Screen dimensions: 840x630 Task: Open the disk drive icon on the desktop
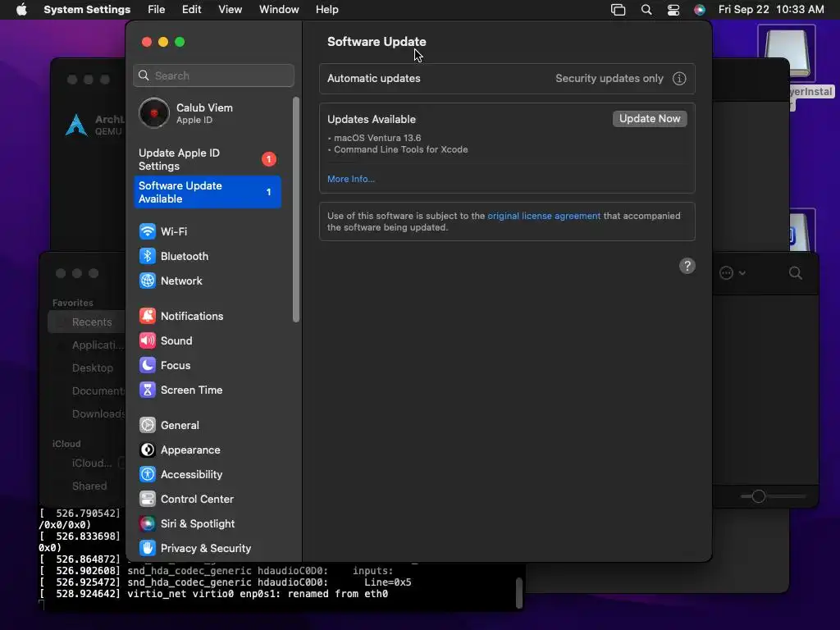pos(787,53)
